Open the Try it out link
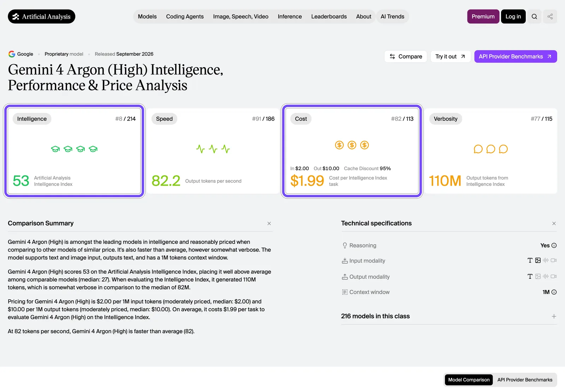Image resolution: width=565 pixels, height=392 pixels. click(x=451, y=56)
